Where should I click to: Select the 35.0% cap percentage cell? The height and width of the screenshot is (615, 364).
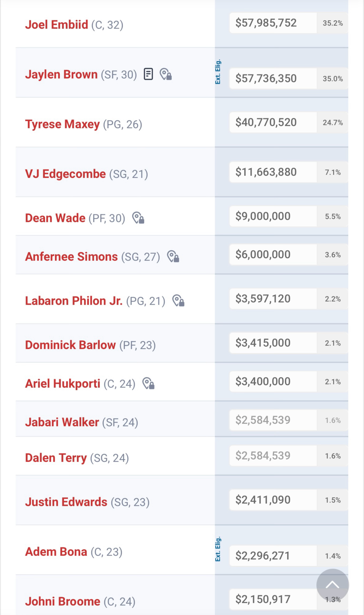[333, 79]
